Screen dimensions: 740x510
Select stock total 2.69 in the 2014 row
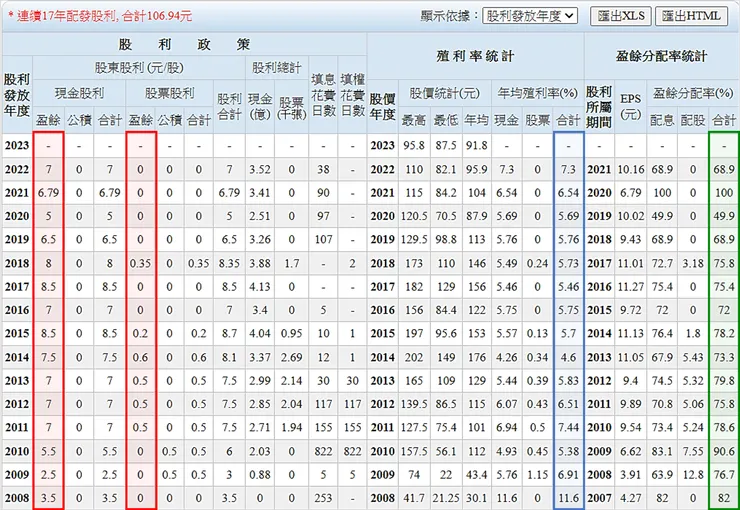(292, 357)
